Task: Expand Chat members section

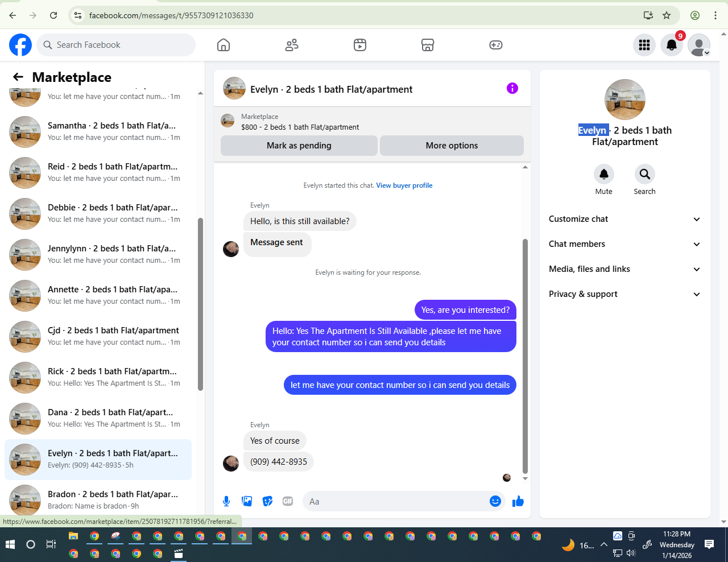Action: pyautogui.click(x=624, y=244)
